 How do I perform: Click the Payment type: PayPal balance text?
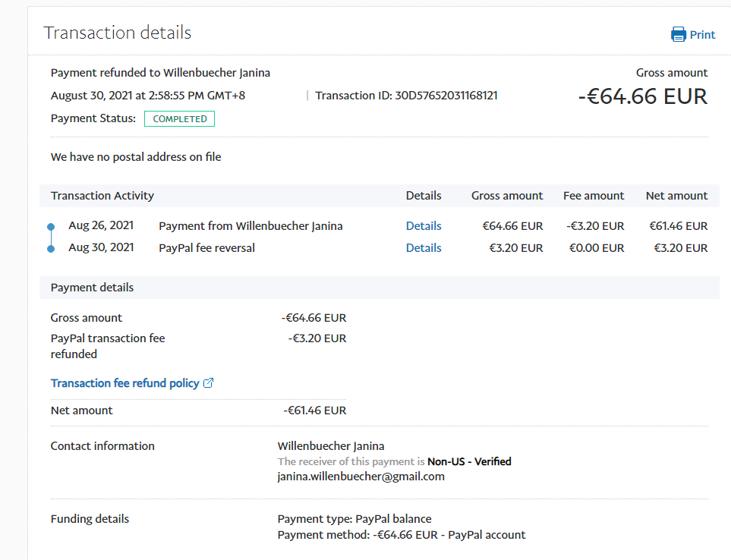[x=354, y=519]
